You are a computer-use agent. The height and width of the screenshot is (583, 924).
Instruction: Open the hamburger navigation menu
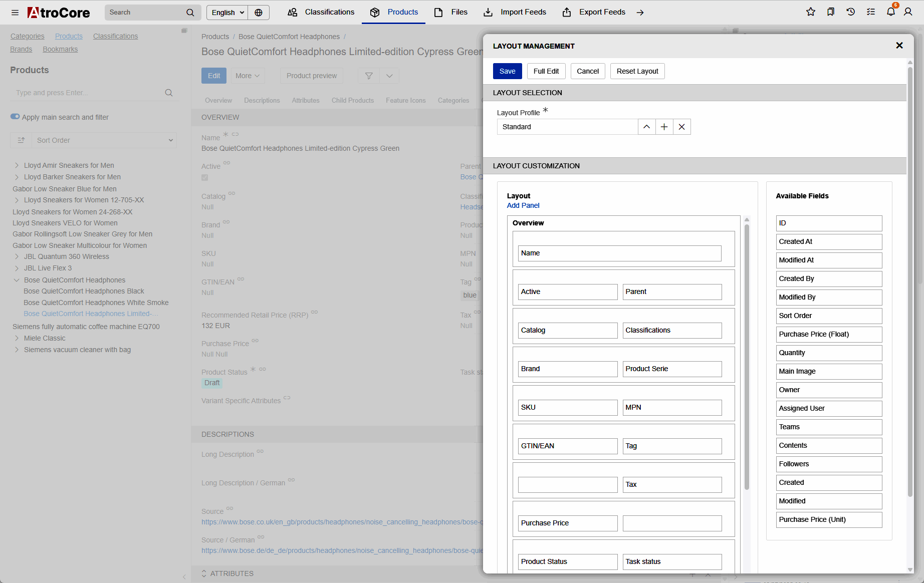15,13
